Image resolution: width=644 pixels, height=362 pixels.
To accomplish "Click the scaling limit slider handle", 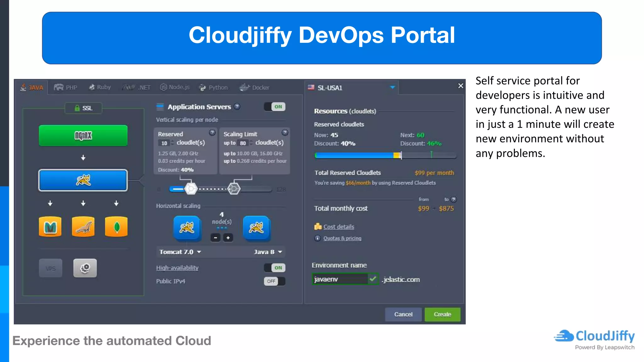I will pos(234,189).
